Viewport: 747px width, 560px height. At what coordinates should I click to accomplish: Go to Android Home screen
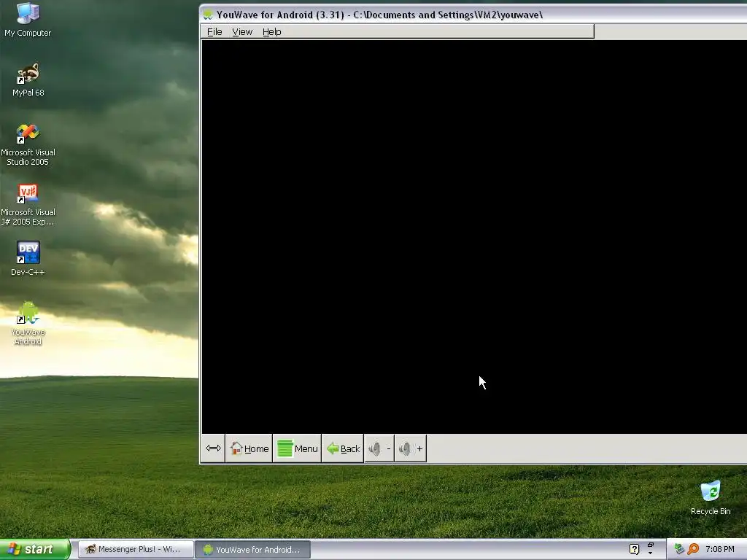pyautogui.click(x=249, y=448)
